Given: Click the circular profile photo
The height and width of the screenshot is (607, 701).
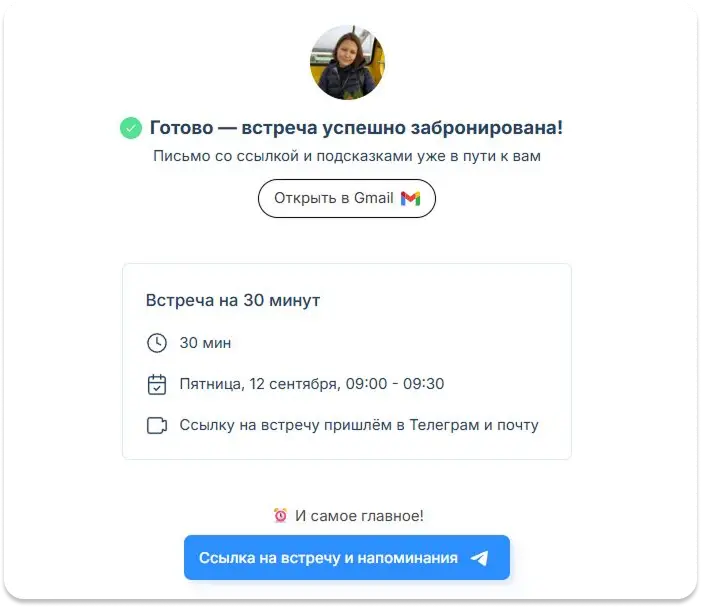Looking at the screenshot, I should coord(347,62).
